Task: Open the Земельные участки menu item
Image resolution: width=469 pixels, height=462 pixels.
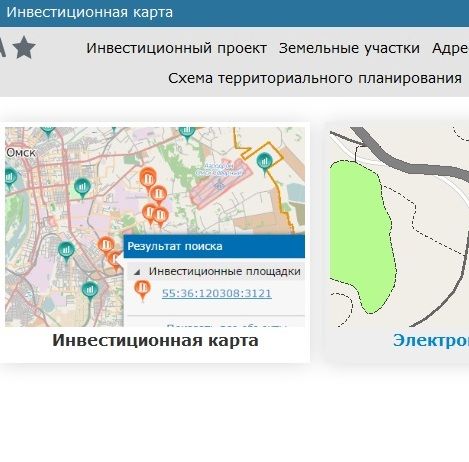Action: click(x=349, y=48)
